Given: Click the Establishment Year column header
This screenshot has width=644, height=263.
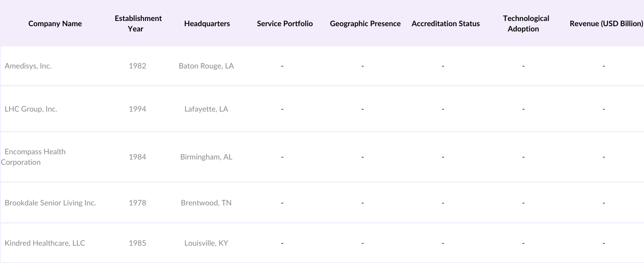Looking at the screenshot, I should click(138, 23).
